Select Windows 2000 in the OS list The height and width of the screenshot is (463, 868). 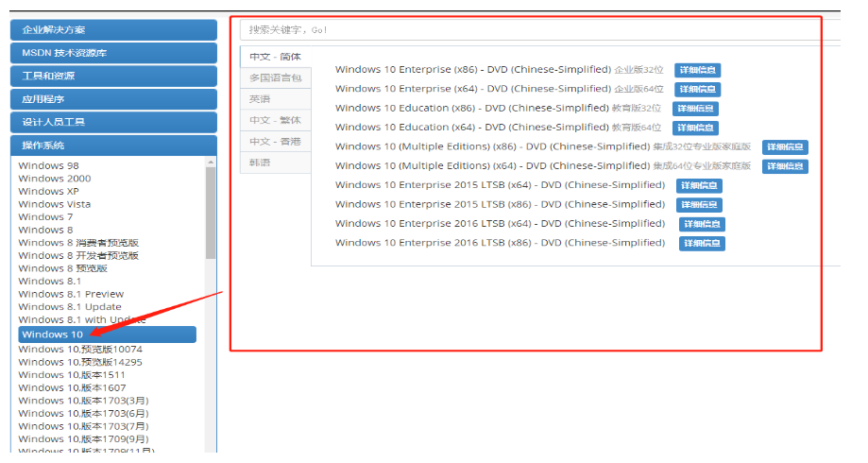point(54,179)
